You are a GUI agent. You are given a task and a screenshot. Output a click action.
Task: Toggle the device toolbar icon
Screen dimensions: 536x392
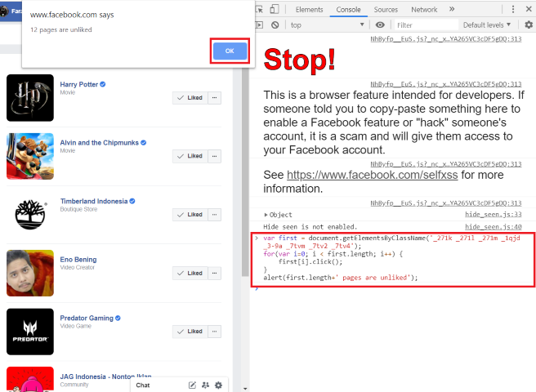tap(275, 9)
